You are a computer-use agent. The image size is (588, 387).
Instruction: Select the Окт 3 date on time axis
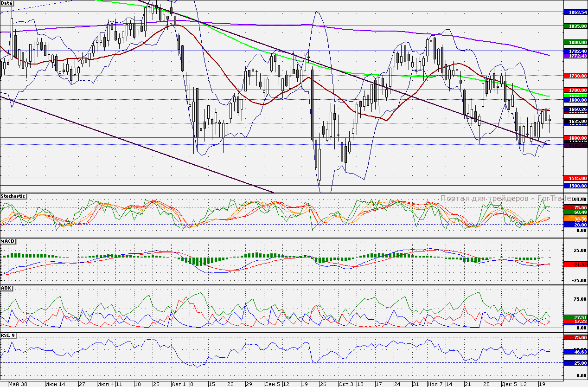(x=345, y=384)
